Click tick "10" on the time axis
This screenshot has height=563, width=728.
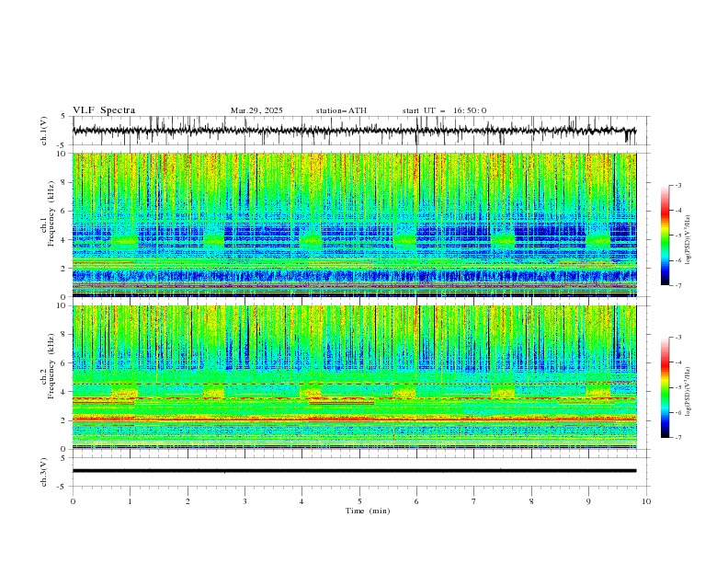coord(646,501)
